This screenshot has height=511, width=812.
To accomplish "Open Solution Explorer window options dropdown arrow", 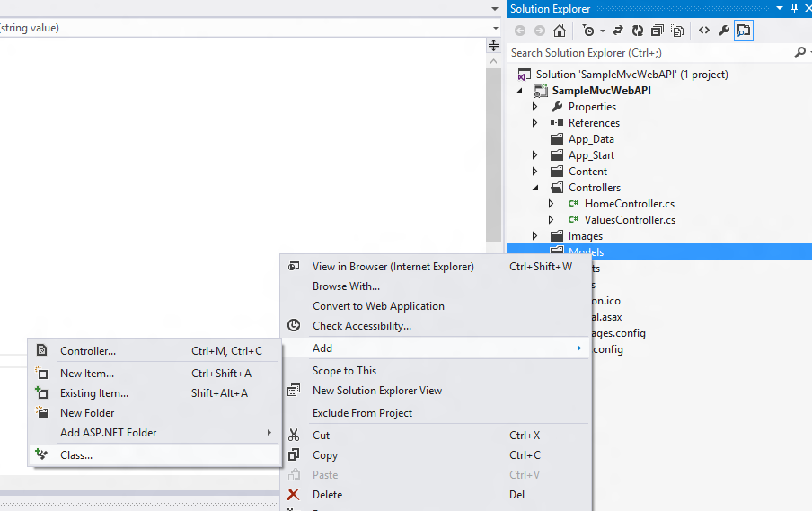I will coord(780,8).
